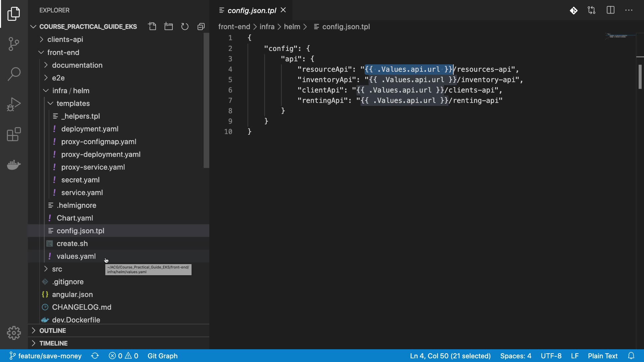Image resolution: width=644 pixels, height=362 pixels.
Task: Click the Refresh Explorer icon
Action: click(185, 26)
